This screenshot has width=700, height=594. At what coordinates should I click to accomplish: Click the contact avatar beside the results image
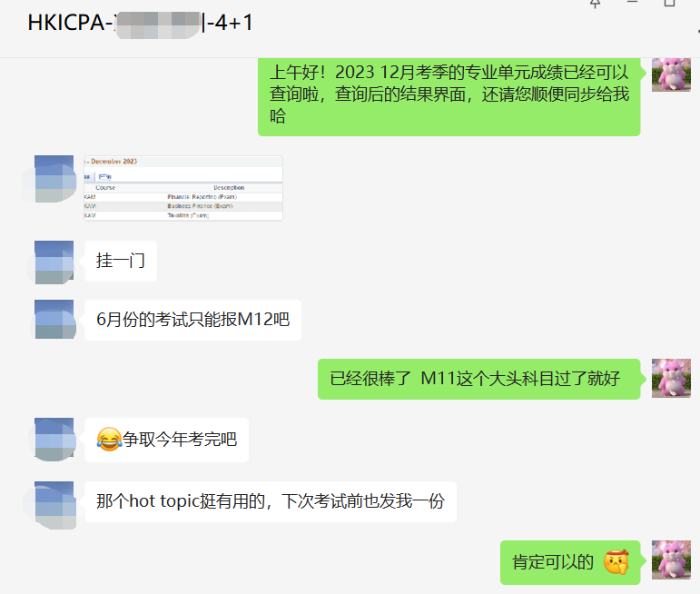coord(54,179)
